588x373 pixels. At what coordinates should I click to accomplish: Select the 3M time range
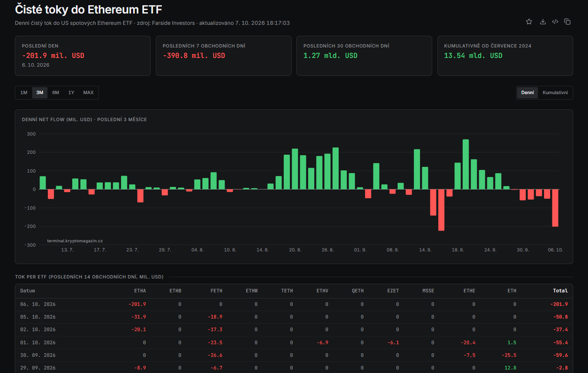pos(40,93)
